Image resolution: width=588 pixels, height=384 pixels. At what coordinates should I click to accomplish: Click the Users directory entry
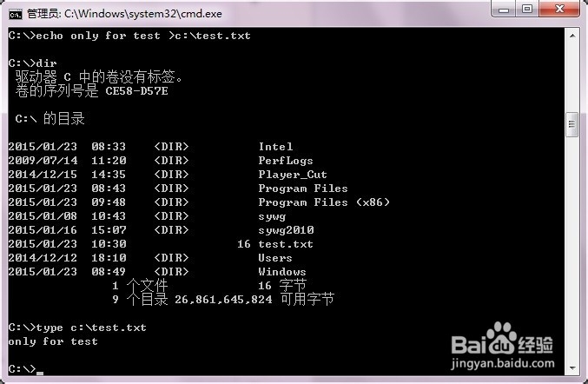coord(274,258)
